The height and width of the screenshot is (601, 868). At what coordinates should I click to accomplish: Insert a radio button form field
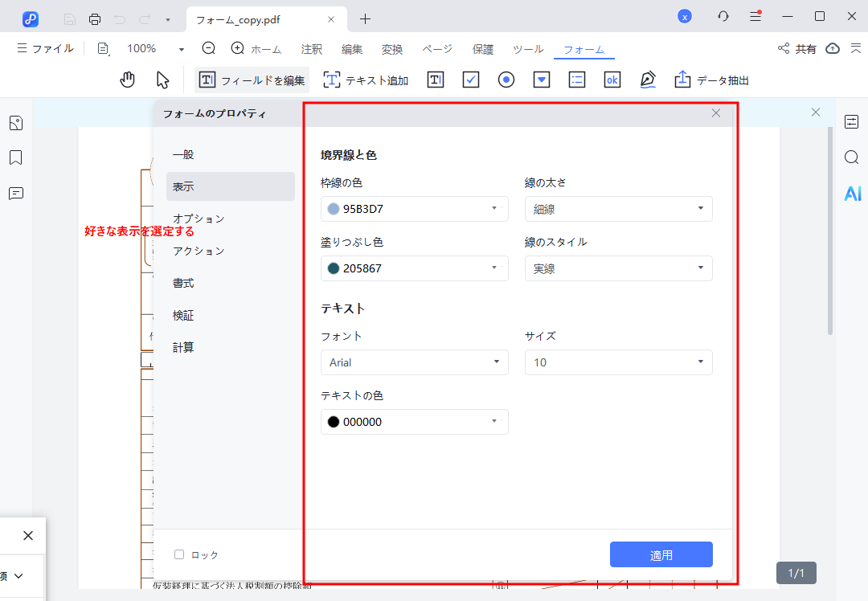point(506,79)
